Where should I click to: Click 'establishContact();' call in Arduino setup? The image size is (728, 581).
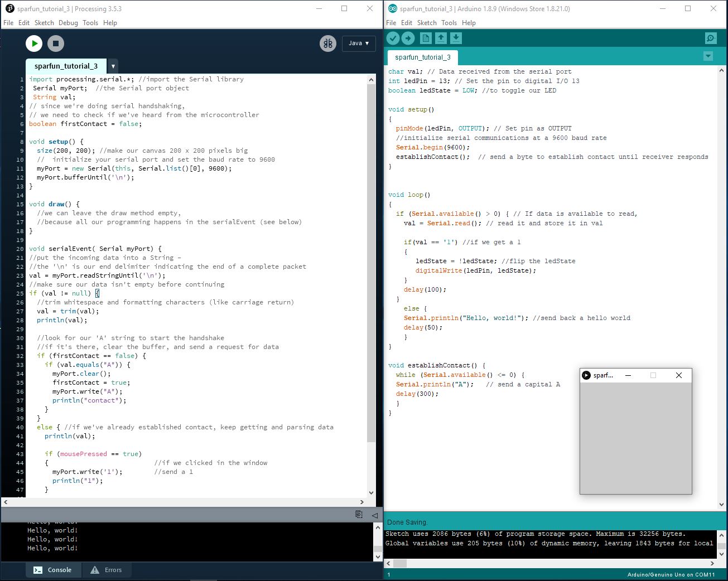[433, 157]
